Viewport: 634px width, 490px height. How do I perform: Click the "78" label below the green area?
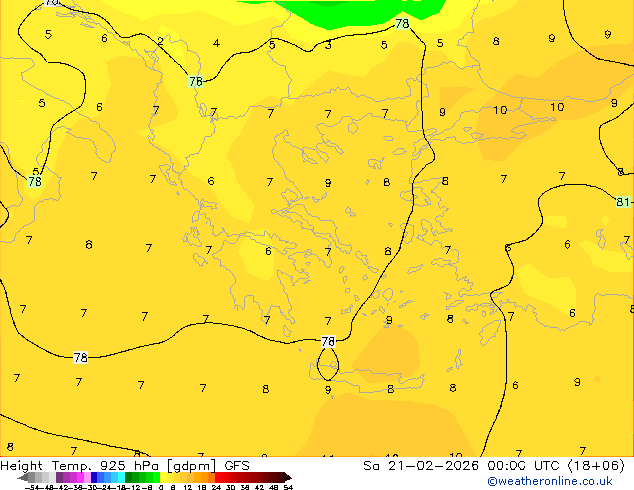tap(402, 23)
